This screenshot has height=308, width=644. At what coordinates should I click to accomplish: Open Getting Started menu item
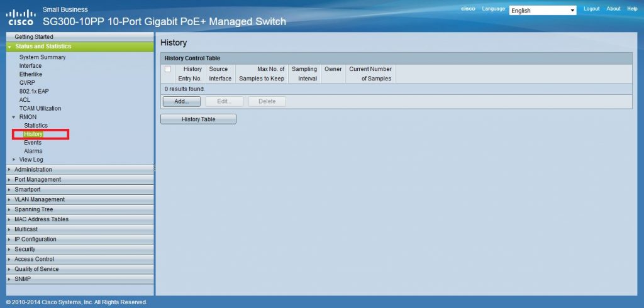(x=80, y=37)
